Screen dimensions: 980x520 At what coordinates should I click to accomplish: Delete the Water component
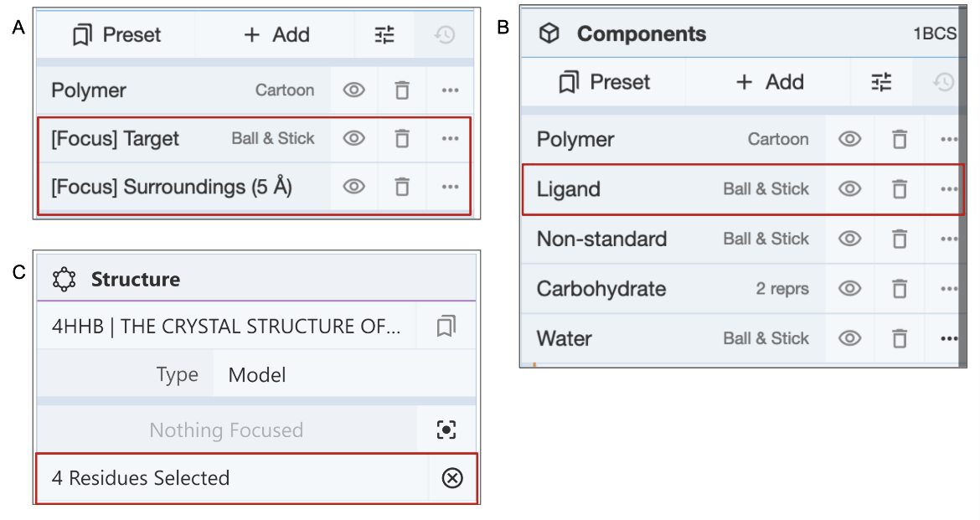pyautogui.click(x=899, y=338)
